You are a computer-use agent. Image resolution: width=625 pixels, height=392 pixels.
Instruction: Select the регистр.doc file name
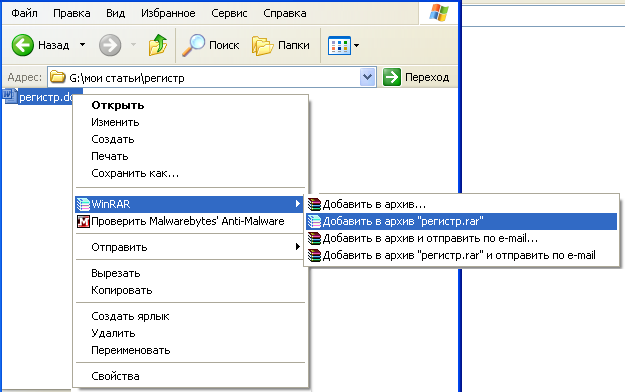pos(46,97)
